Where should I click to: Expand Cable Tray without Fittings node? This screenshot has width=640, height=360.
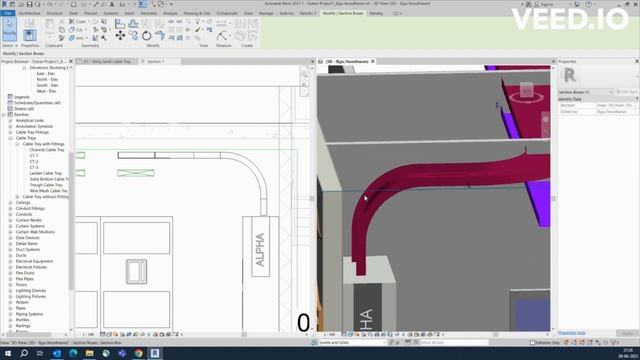click(17, 197)
